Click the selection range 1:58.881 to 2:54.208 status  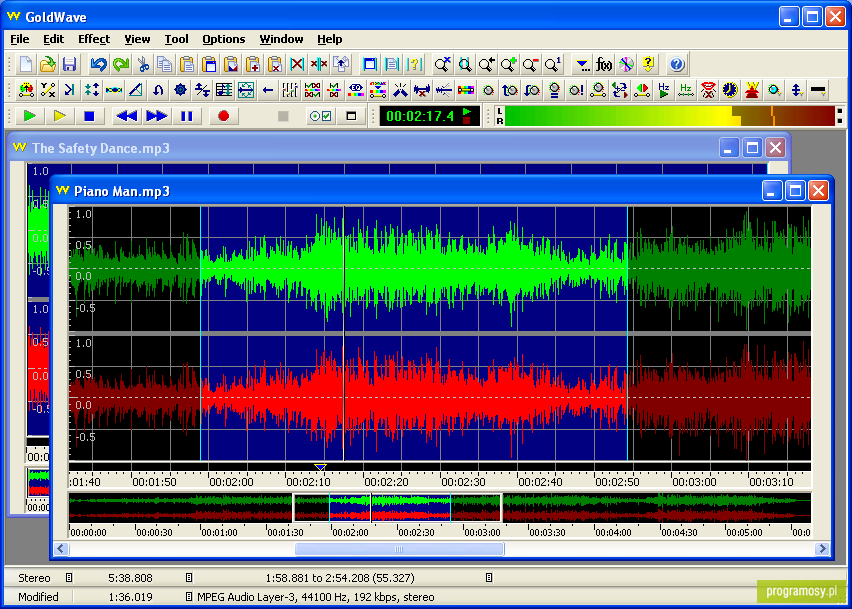(340, 577)
